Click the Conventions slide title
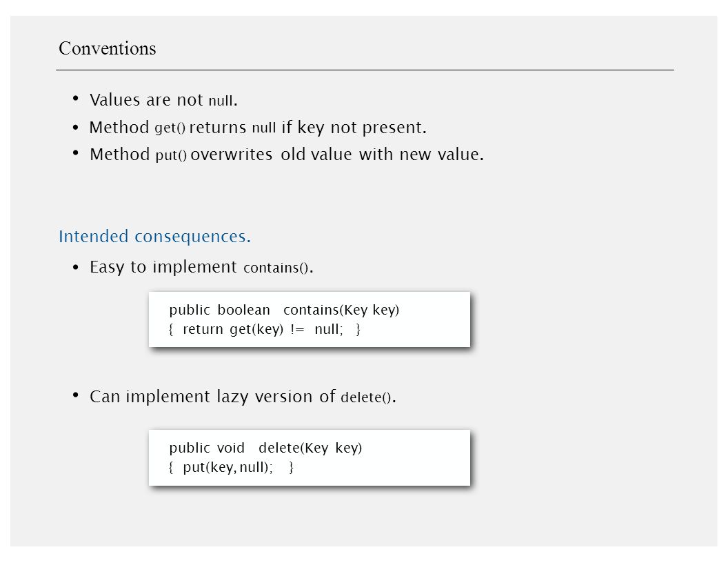Image resolution: width=728 pixels, height=563 pixels. coord(108,48)
